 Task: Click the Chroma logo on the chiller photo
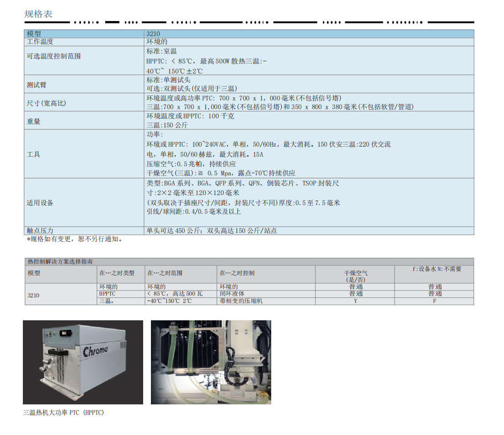coord(96,351)
